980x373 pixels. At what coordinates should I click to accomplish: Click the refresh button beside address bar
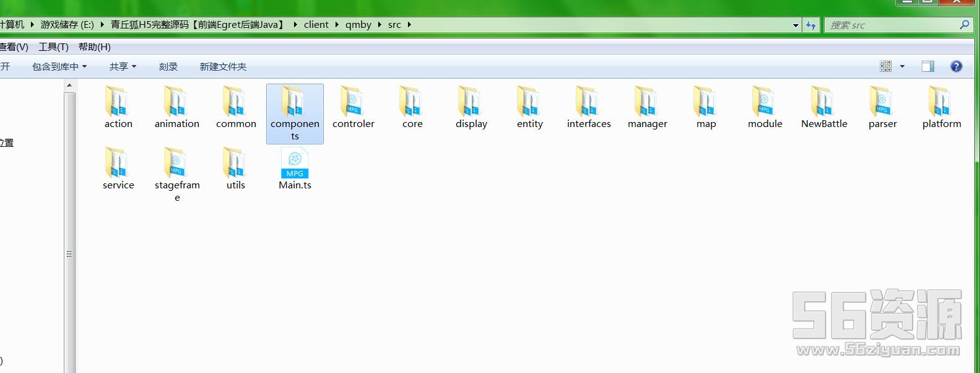810,25
